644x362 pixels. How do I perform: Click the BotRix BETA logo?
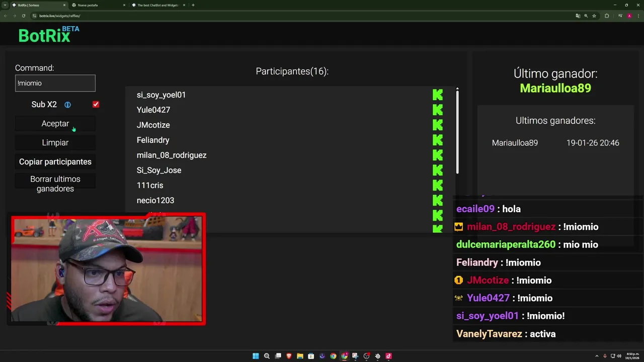[49, 34]
